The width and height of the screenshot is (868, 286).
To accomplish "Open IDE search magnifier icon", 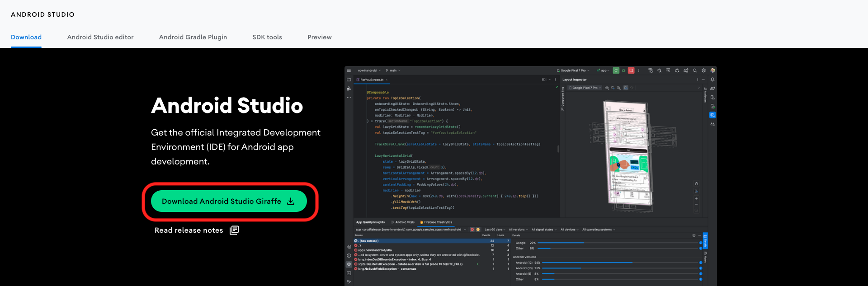I will (695, 70).
